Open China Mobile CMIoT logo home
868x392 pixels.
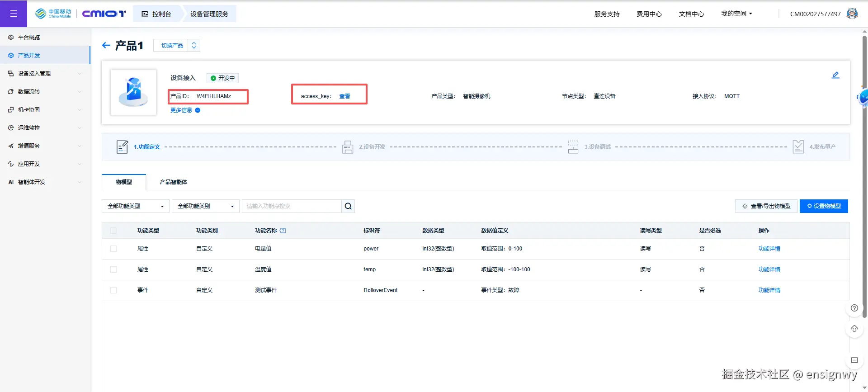(x=80, y=14)
